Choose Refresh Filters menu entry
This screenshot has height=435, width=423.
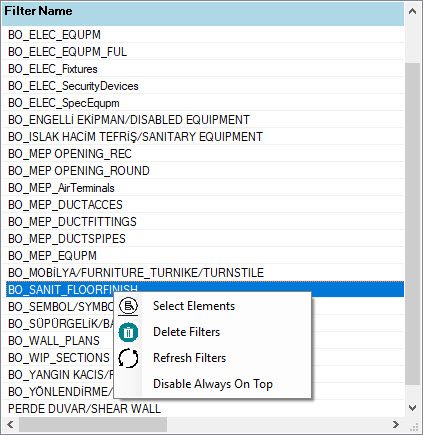coord(189,358)
